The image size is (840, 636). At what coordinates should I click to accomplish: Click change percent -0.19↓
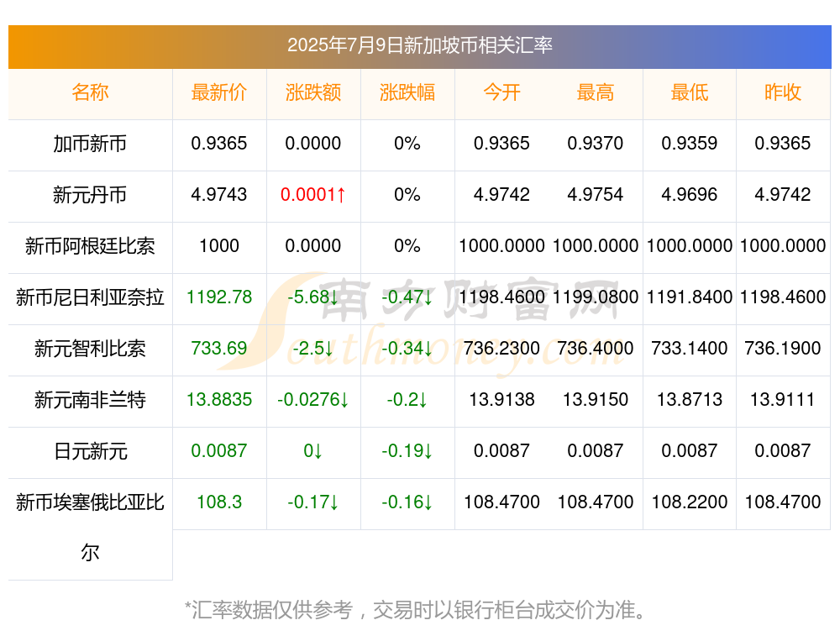click(407, 451)
